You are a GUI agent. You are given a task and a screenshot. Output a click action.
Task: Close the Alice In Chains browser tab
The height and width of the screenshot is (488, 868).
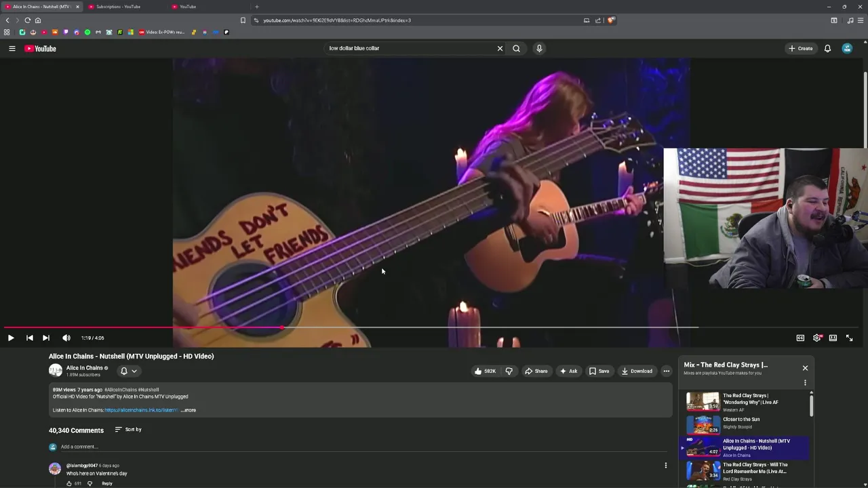tap(77, 7)
